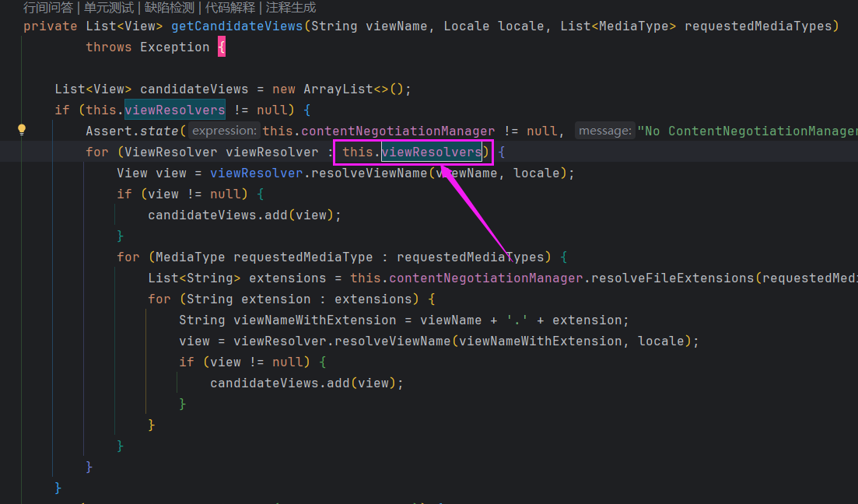Click the throws keyword in the method signature
This screenshot has width=858, height=504.
(109, 47)
